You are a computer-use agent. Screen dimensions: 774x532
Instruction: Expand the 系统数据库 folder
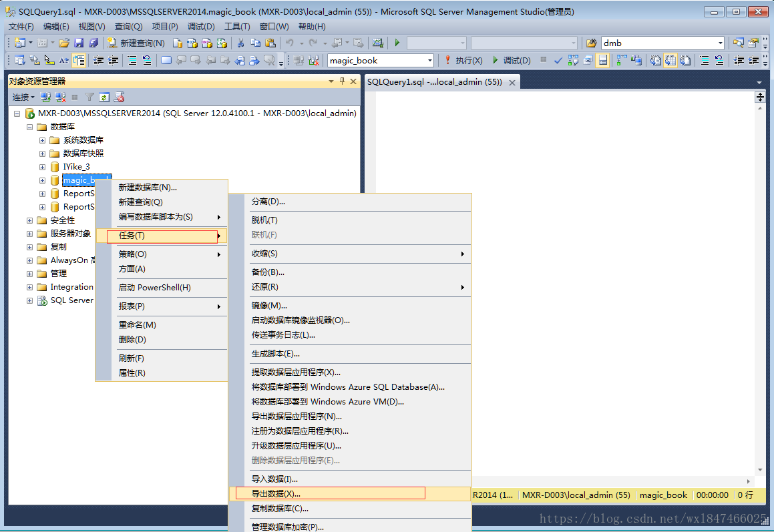click(43, 140)
